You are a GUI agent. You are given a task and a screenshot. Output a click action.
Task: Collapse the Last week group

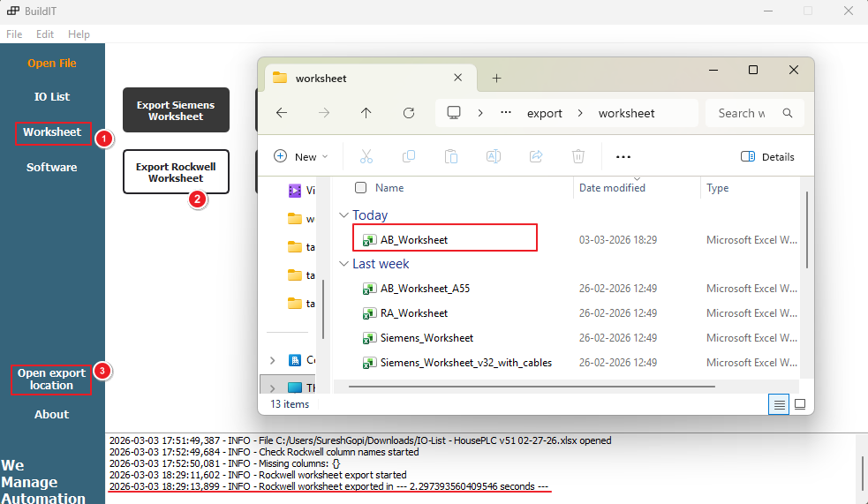click(x=343, y=264)
